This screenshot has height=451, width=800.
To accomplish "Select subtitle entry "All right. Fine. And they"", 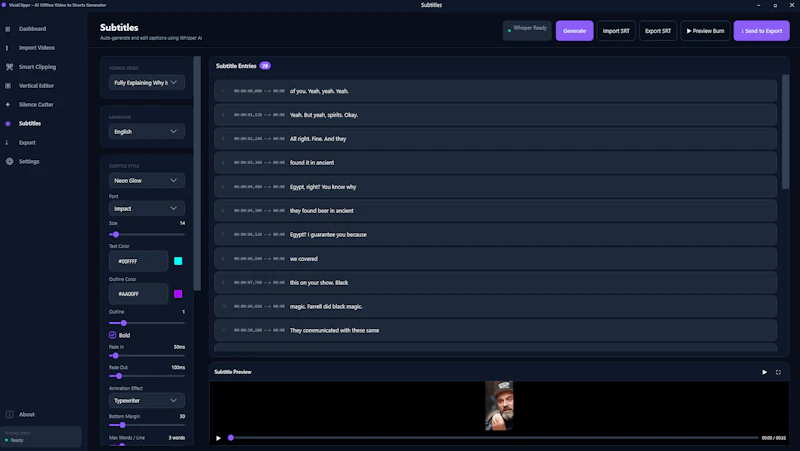I will coord(495,139).
